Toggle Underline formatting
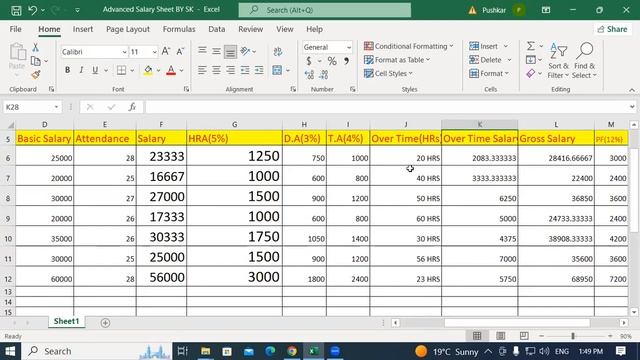This screenshot has width=640, height=360. [x=95, y=70]
